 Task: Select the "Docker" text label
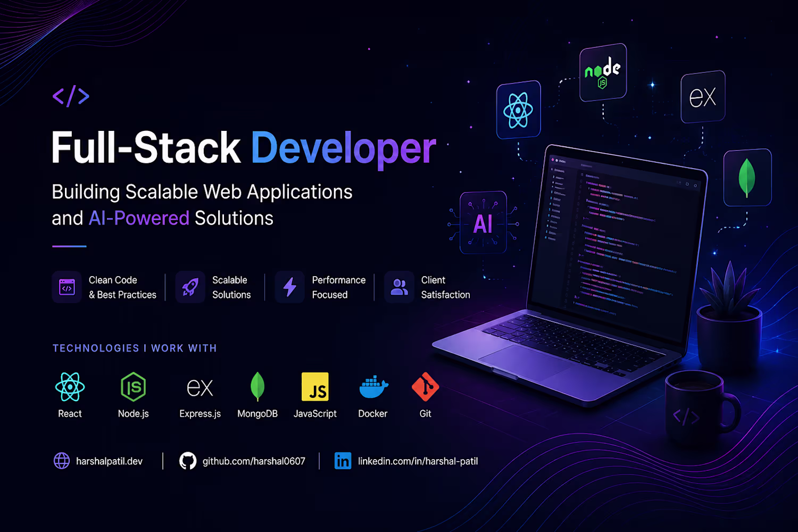[373, 413]
